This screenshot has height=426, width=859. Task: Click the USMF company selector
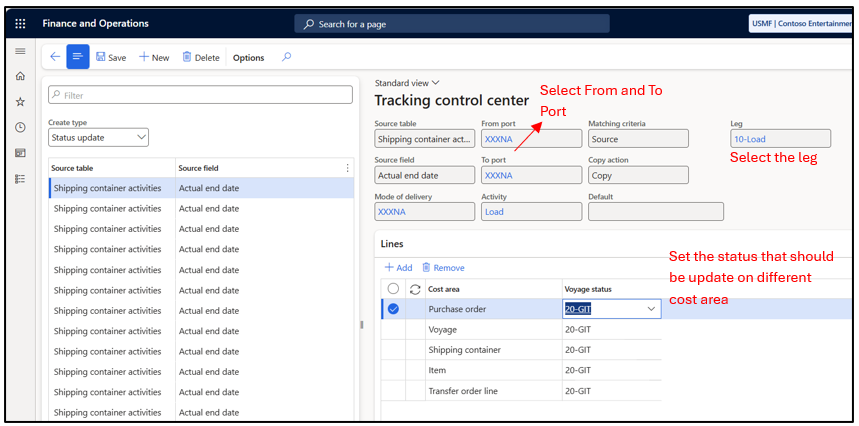pos(800,24)
